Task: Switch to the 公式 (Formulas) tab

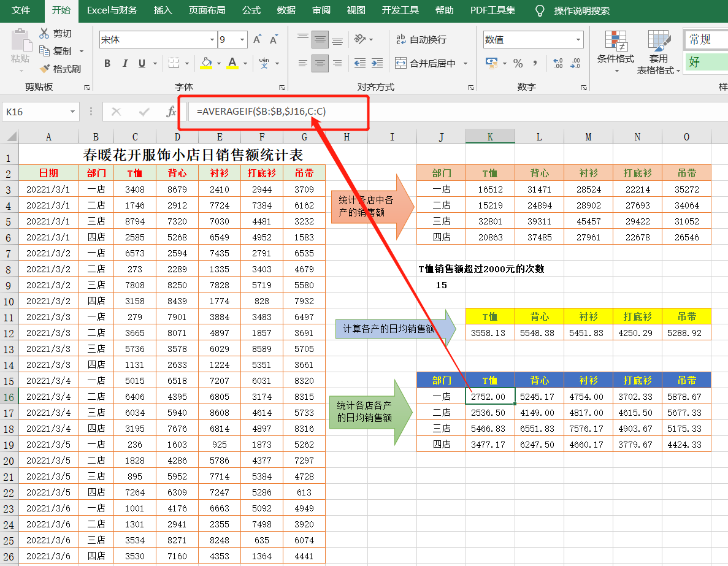Action: click(251, 10)
